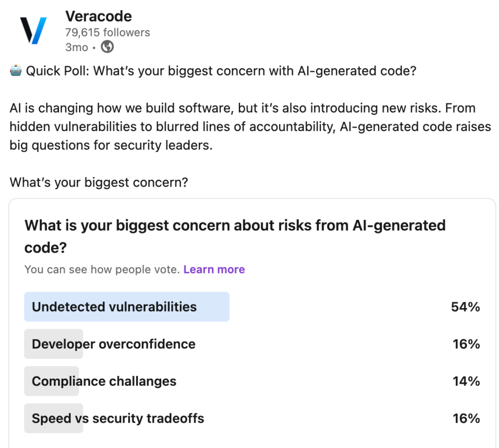This screenshot has height=448, width=499.
Task: Choose the "Compliance challanges" poll option
Action: click(x=104, y=381)
